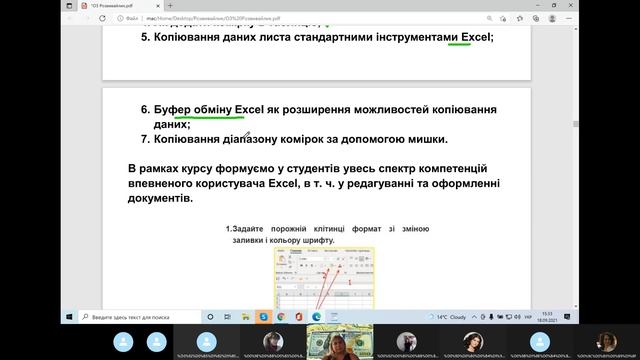Viewport: 640px width, 360px height.
Task: Close the PDF browser tab
Action: coord(158,6)
